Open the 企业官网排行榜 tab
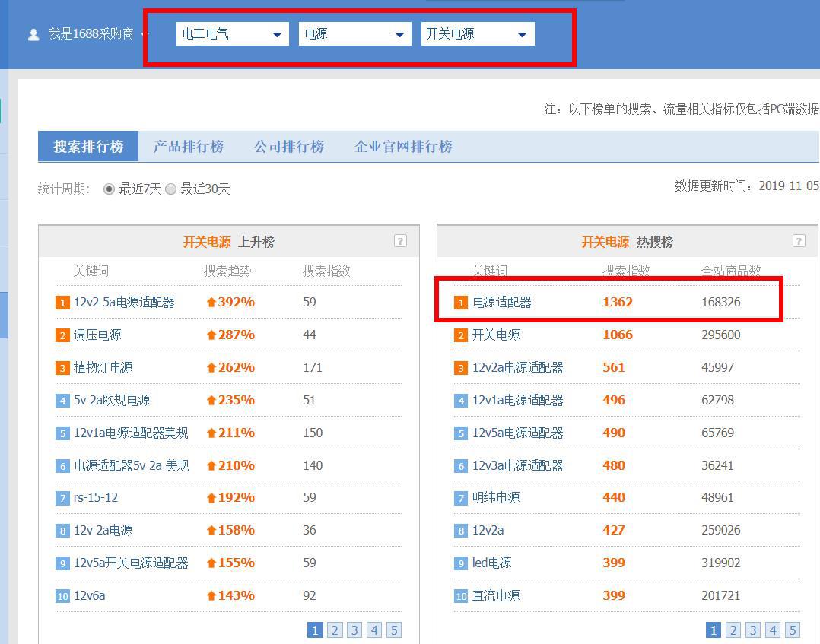This screenshot has width=820, height=644. [403, 146]
